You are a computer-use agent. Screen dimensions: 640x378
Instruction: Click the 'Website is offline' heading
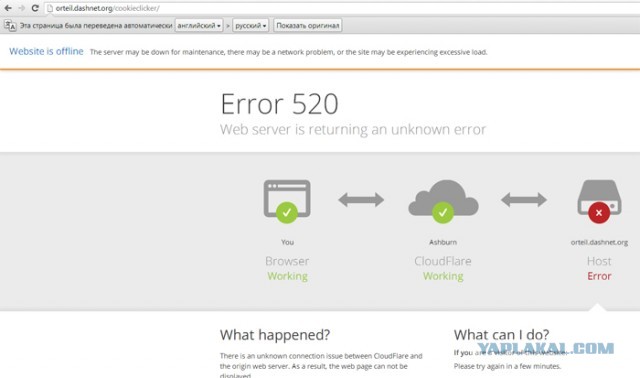tap(46, 51)
